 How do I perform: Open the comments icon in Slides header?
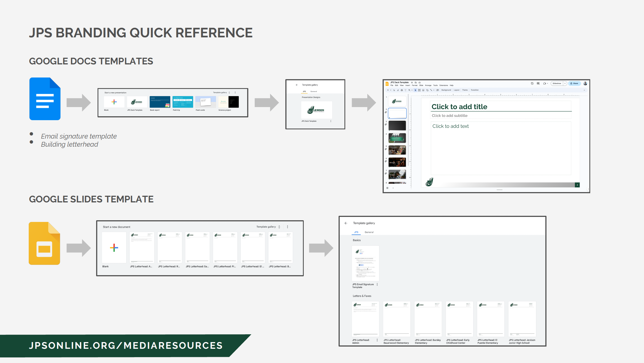click(x=538, y=83)
